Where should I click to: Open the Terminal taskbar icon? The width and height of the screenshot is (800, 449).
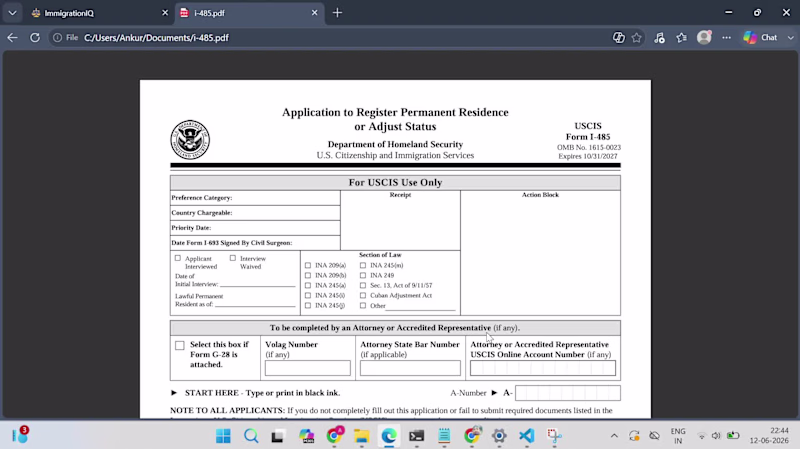coord(416,436)
